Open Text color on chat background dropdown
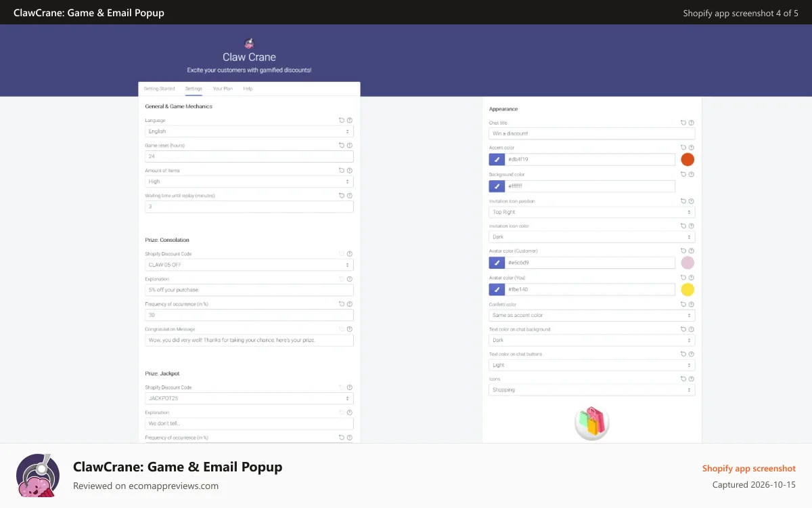Screen dimensions: 812x508 pos(592,340)
